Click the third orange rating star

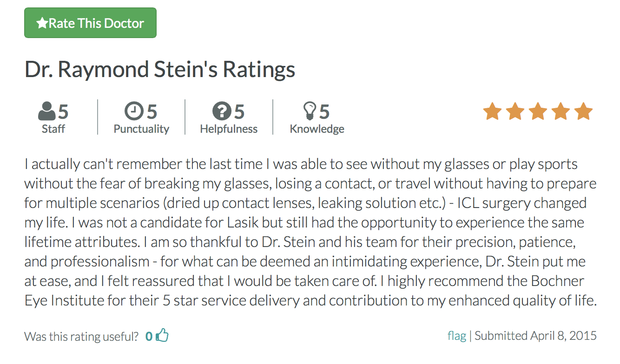coord(538,112)
